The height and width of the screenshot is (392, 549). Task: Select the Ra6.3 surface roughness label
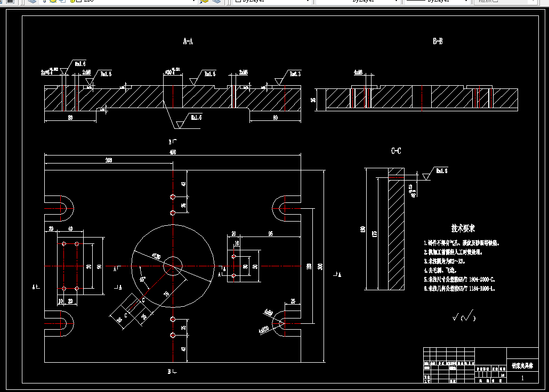pyautogui.click(x=295, y=74)
